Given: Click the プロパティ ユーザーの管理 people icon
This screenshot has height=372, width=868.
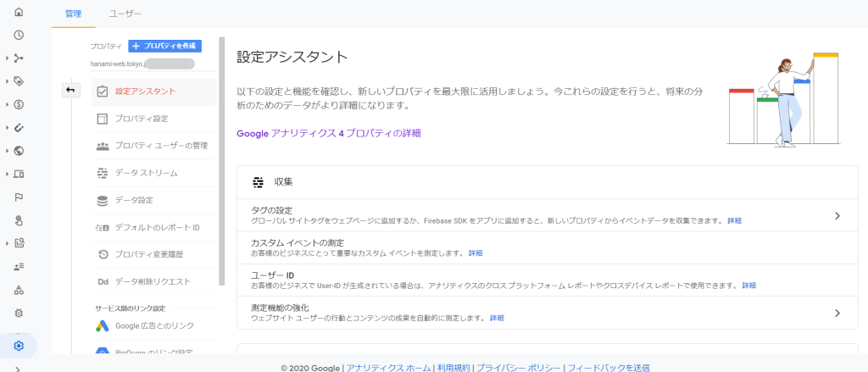Looking at the screenshot, I should [103, 146].
